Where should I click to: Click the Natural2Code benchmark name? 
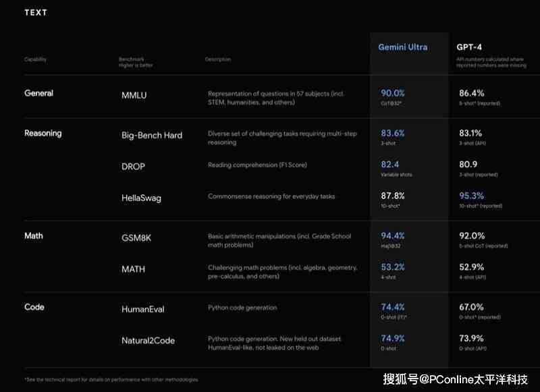[148, 341]
